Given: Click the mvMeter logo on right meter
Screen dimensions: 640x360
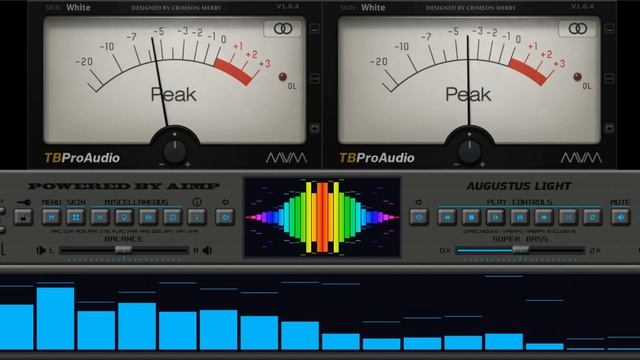Looking at the screenshot, I should (581, 158).
